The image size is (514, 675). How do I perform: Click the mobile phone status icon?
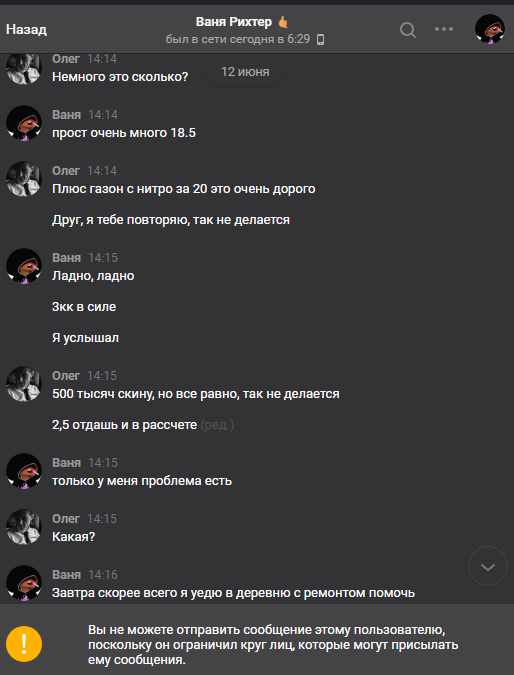point(320,40)
